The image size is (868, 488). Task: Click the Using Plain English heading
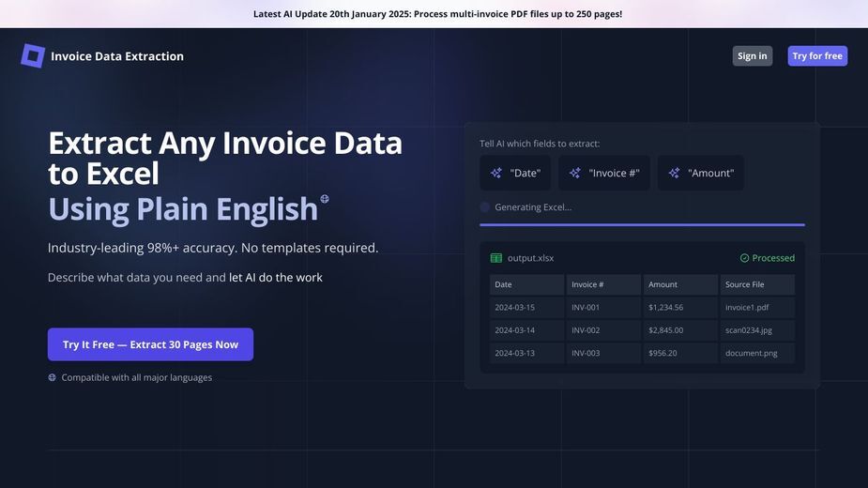point(183,209)
